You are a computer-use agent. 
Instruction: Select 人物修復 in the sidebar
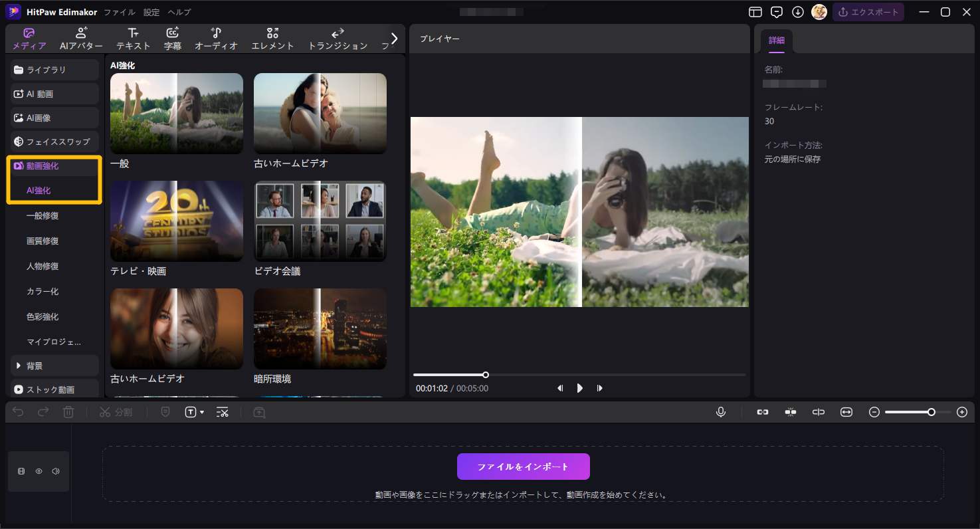click(x=43, y=266)
